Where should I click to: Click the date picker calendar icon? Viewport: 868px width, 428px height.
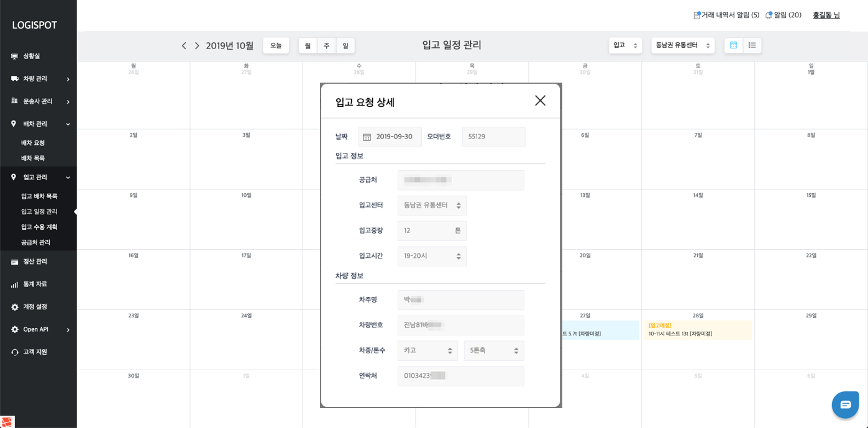tap(367, 137)
